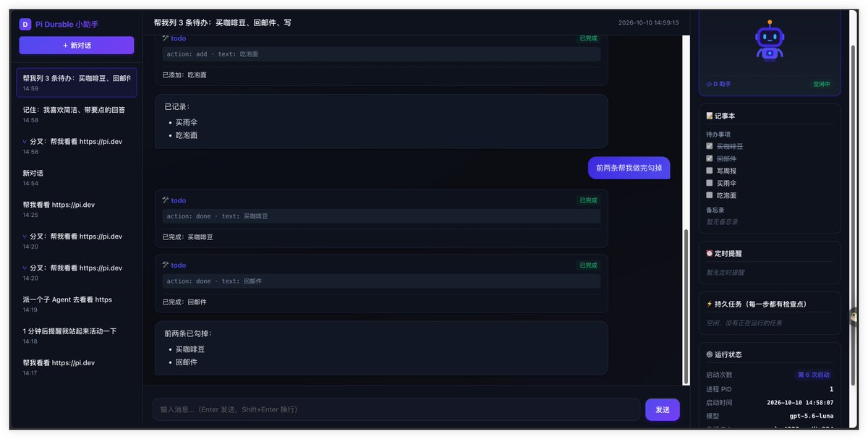Screen dimensions: 868x439
Task: Click the alarm clock icon beside 定时提醒
Action: pos(710,253)
